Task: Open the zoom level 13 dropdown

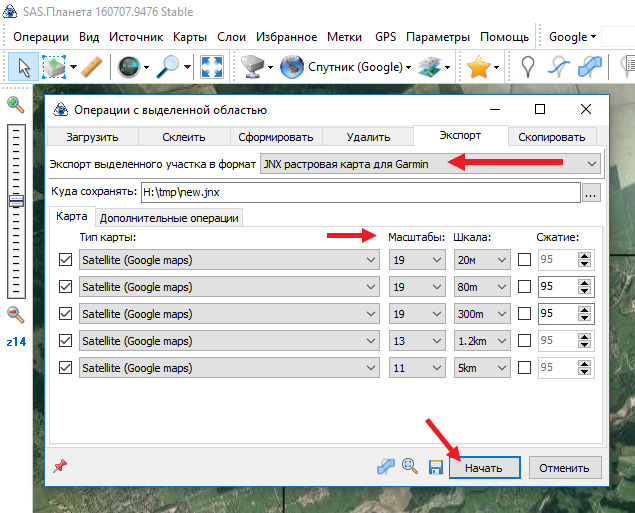Action: 417,341
